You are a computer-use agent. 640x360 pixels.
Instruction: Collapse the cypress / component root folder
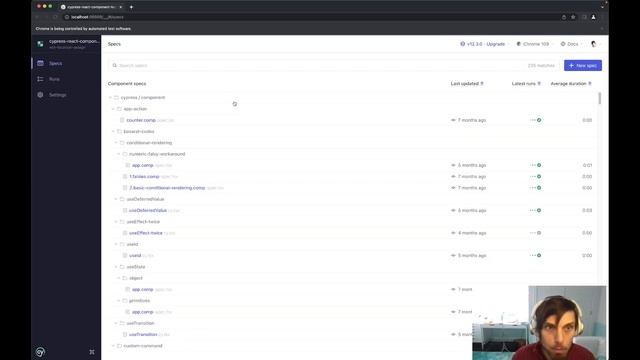coord(110,98)
